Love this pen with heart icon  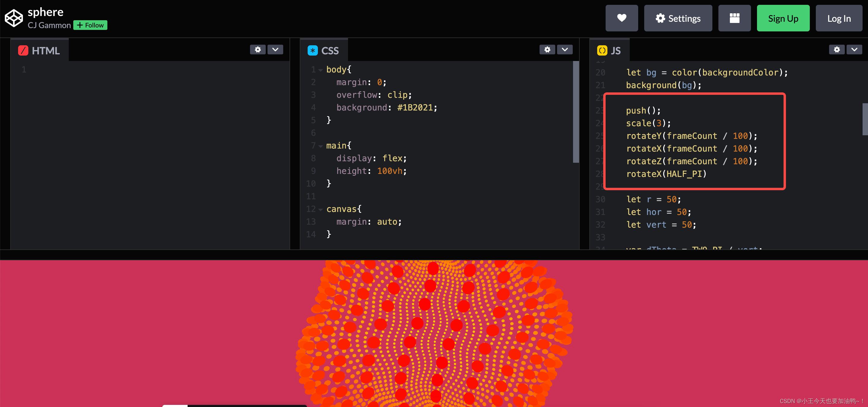[x=621, y=18]
